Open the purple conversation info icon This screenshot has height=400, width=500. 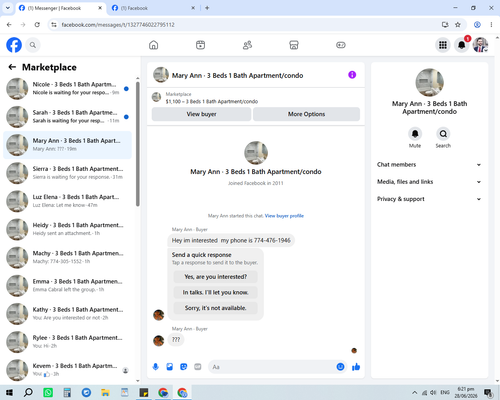tap(352, 75)
